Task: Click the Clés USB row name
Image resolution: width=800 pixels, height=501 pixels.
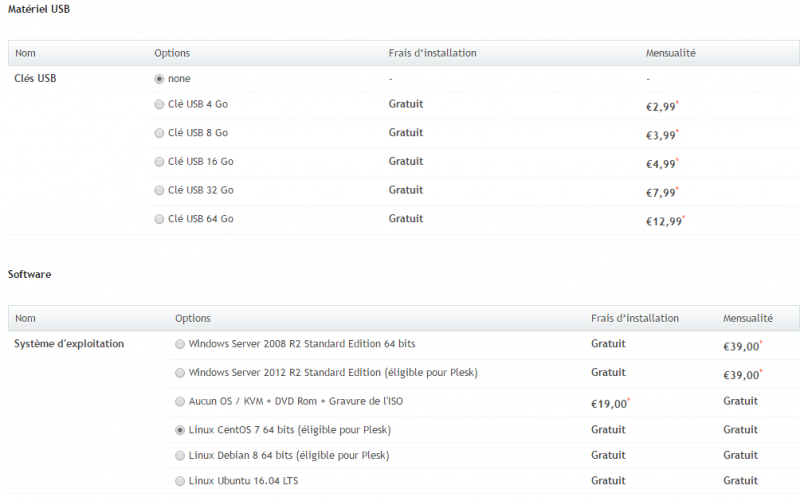Action: [35, 79]
